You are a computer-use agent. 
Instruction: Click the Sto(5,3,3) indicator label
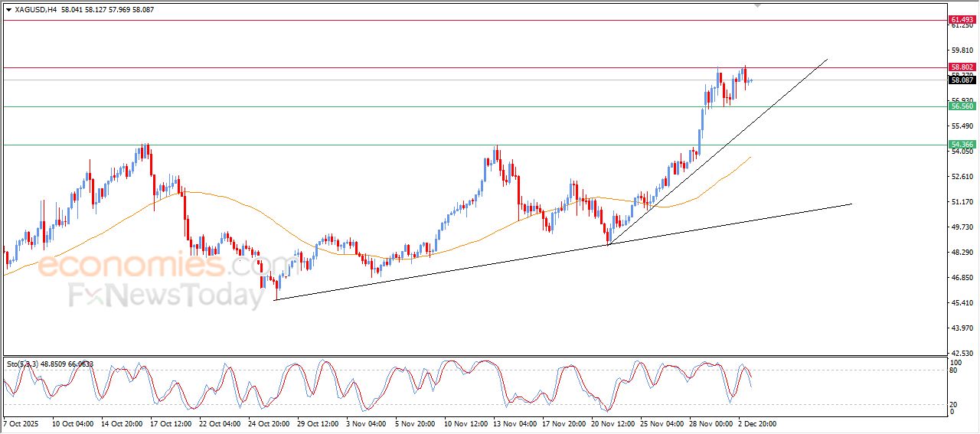[x=23, y=364]
